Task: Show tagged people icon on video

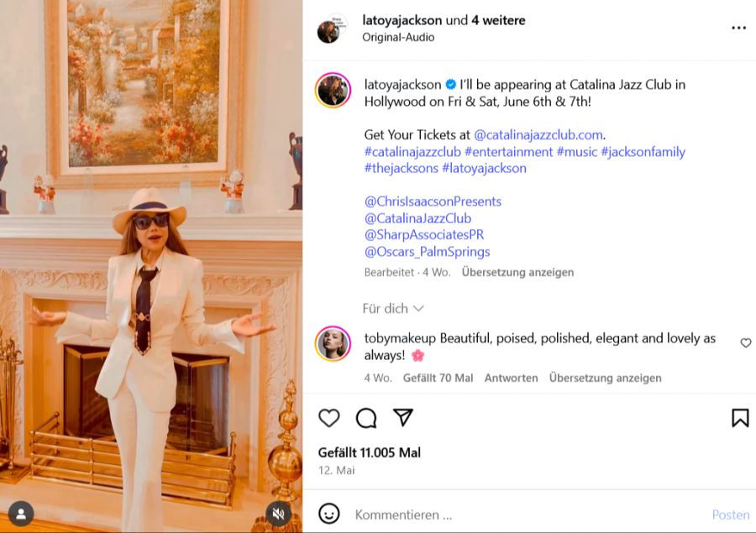Action: 21,514
